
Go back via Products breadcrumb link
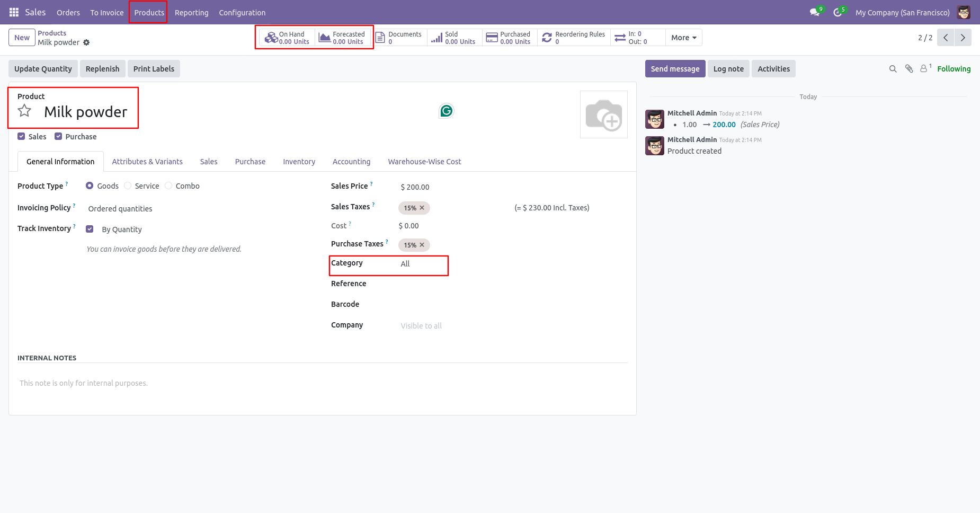52,33
